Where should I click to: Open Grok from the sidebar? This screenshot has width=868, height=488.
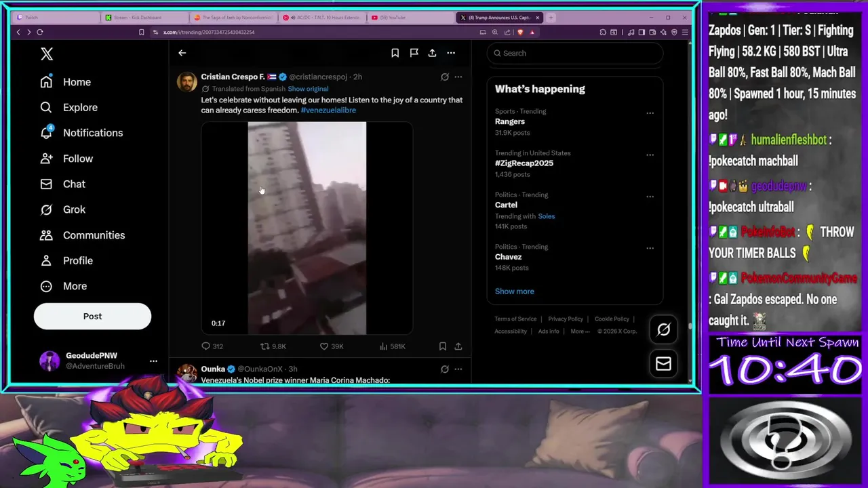[x=62, y=209]
